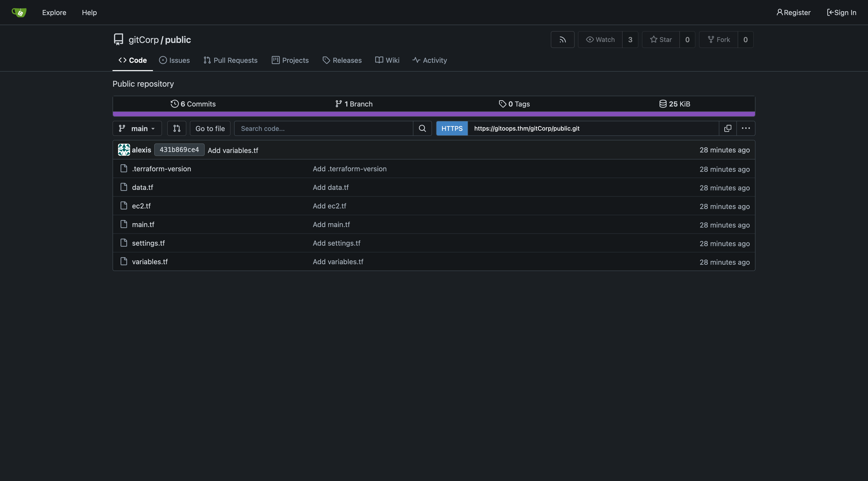This screenshot has height=481, width=868.
Task: Fork the repository
Action: click(x=718, y=39)
